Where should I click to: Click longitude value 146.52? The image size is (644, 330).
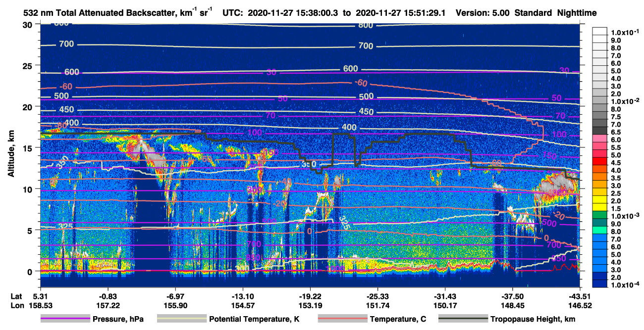click(x=580, y=306)
